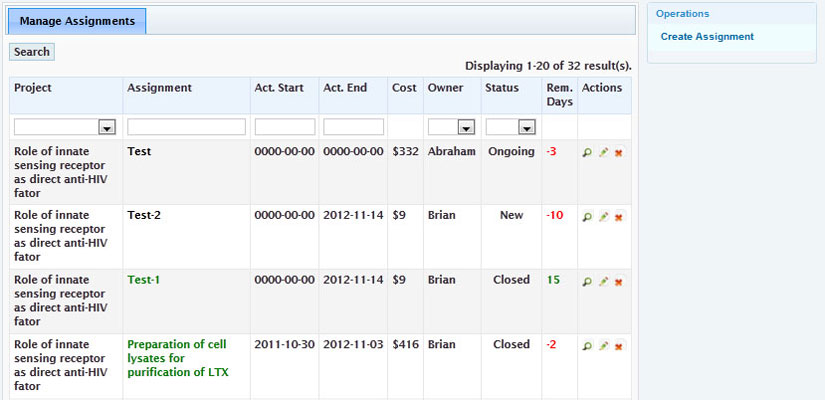
Task: Delete the Test-1 assignment
Action: (x=618, y=282)
